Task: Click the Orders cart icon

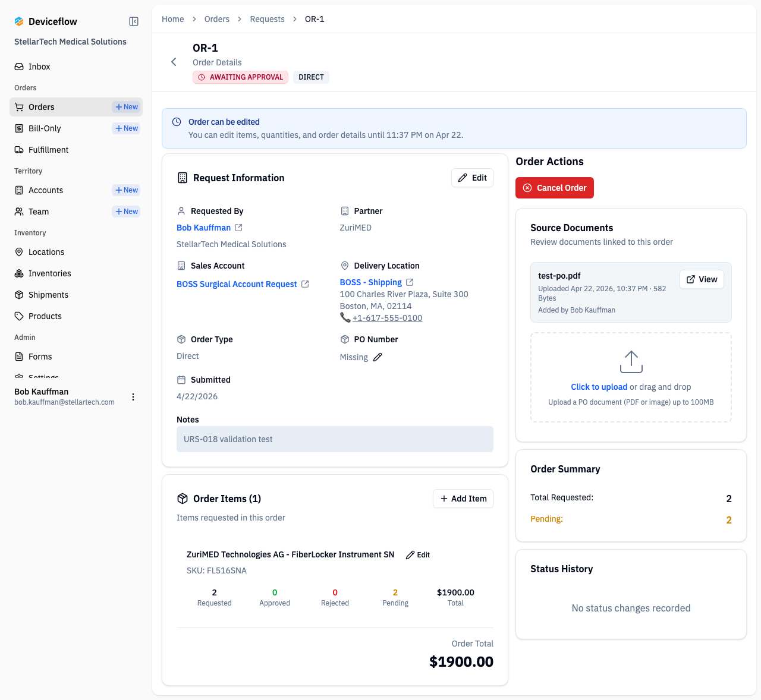Action: tap(19, 107)
